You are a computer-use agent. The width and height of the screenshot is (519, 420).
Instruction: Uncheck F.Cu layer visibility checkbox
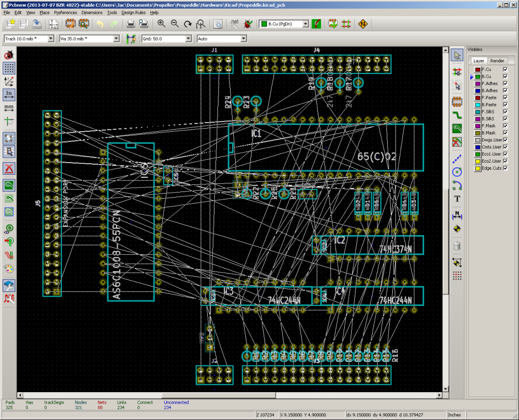tap(505, 69)
